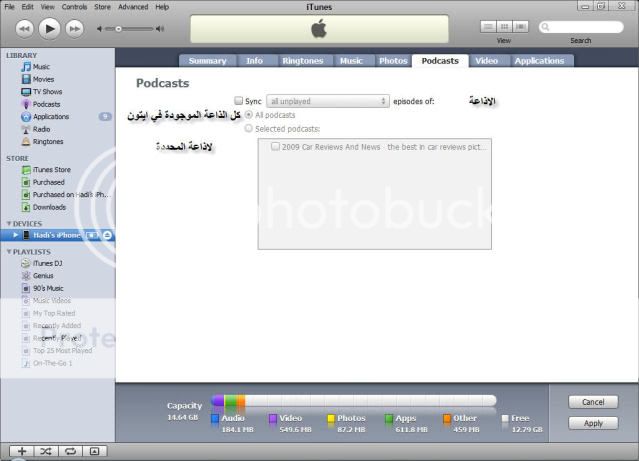Skip to previous track
Viewport: 639px width, 461px height.
coord(24,29)
